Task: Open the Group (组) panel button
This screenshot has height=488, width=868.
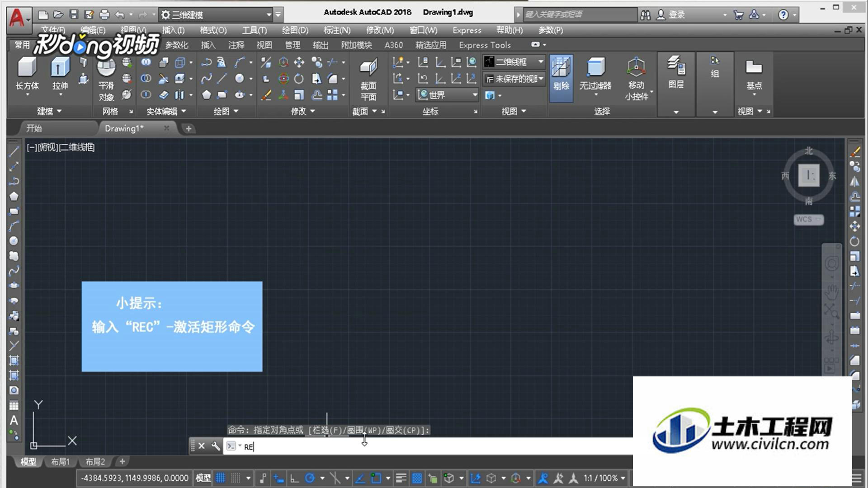Action: (x=715, y=68)
